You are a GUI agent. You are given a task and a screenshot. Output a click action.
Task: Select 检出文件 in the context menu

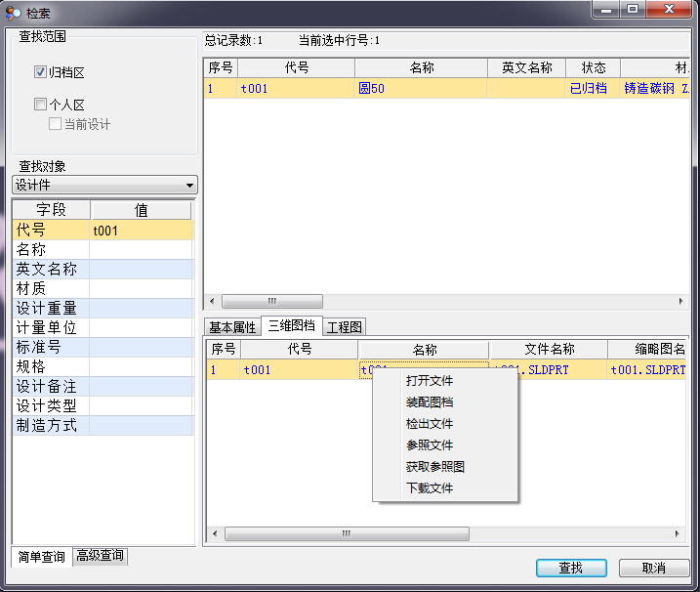(430, 424)
